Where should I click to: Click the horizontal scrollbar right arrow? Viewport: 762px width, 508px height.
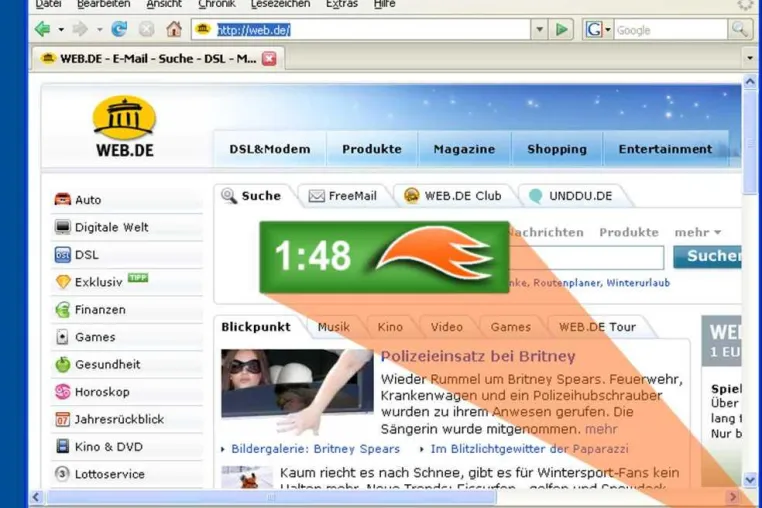point(733,497)
